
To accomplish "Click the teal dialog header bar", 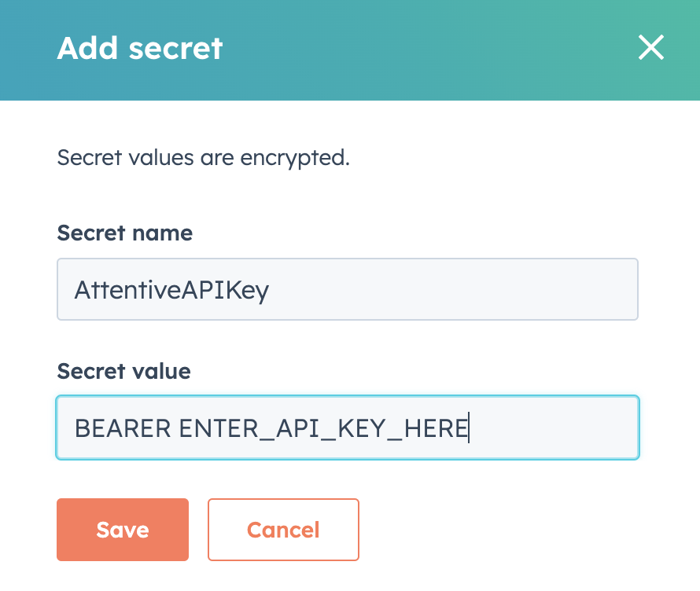I will pyautogui.click(x=350, y=50).
